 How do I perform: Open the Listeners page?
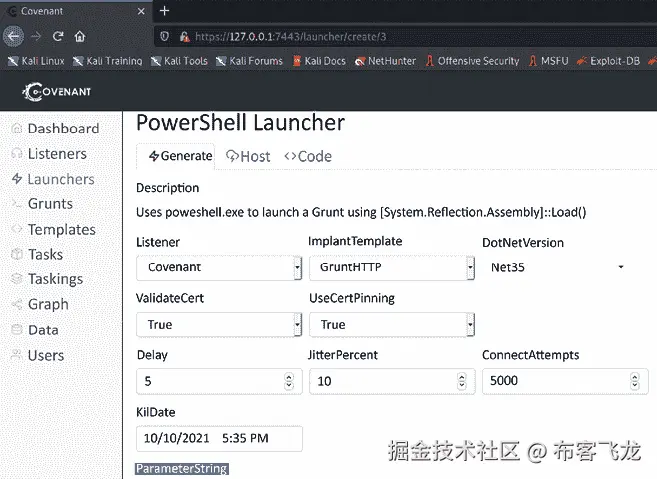[x=57, y=154]
